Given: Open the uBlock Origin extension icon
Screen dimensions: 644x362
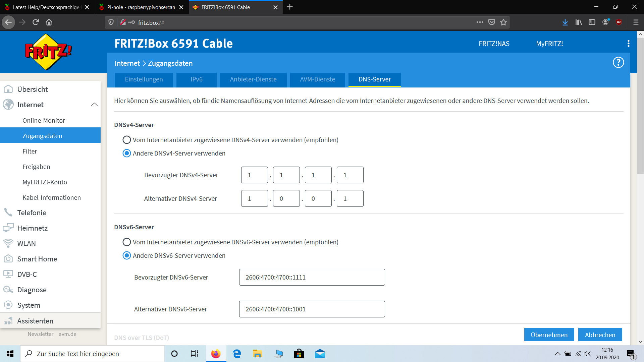Looking at the screenshot, I should 619,22.
